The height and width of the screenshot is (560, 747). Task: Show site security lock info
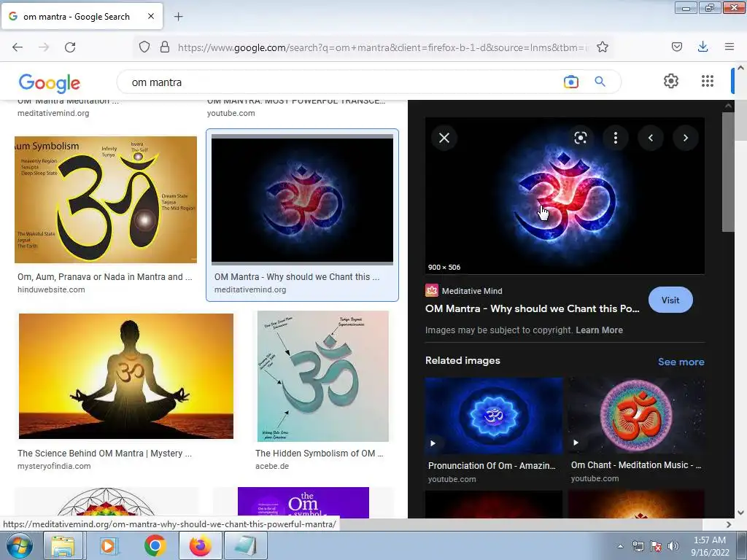[x=165, y=47]
